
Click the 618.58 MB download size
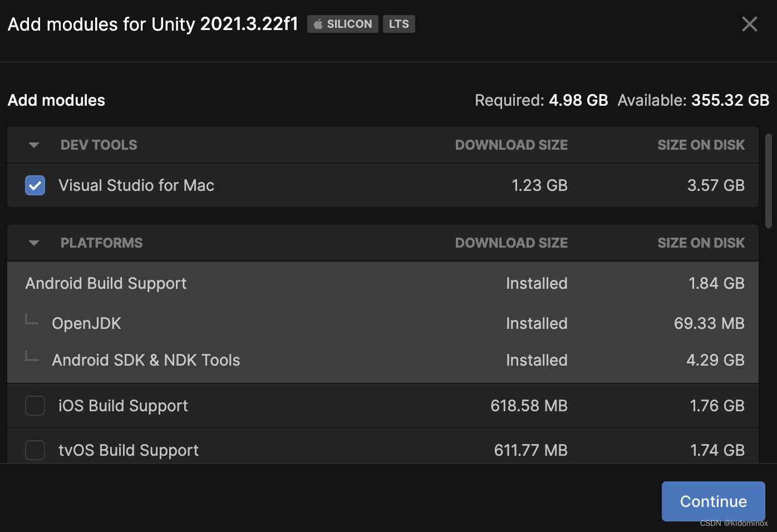pos(529,406)
